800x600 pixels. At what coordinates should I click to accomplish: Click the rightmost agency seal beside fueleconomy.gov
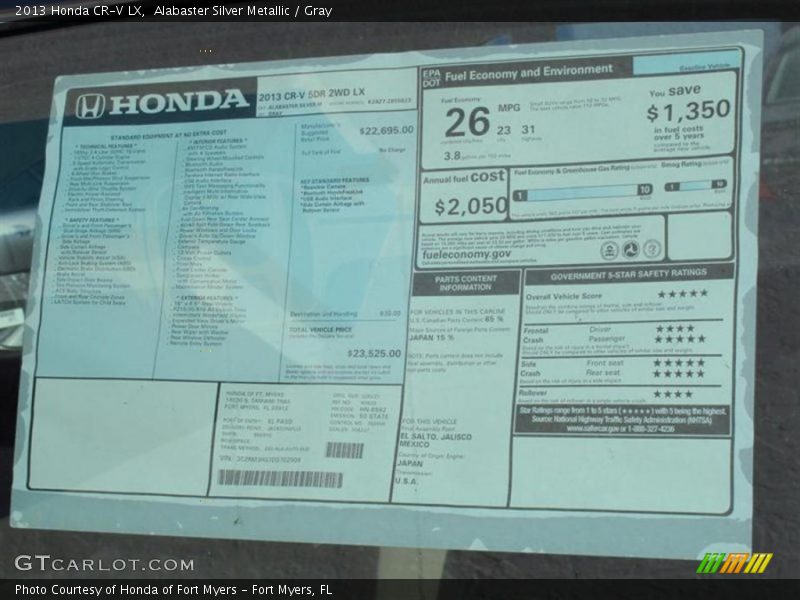652,249
